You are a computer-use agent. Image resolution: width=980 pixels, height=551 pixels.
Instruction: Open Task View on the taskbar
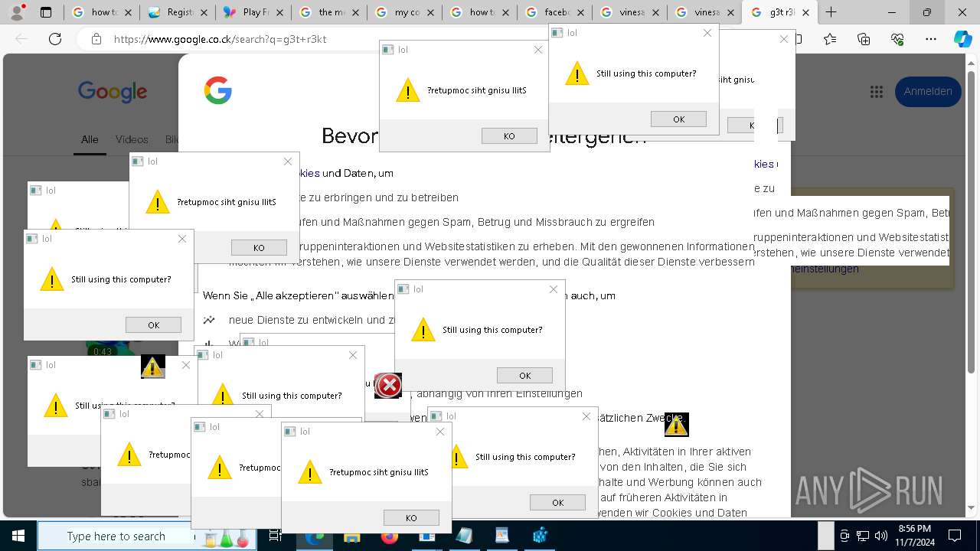click(x=276, y=536)
